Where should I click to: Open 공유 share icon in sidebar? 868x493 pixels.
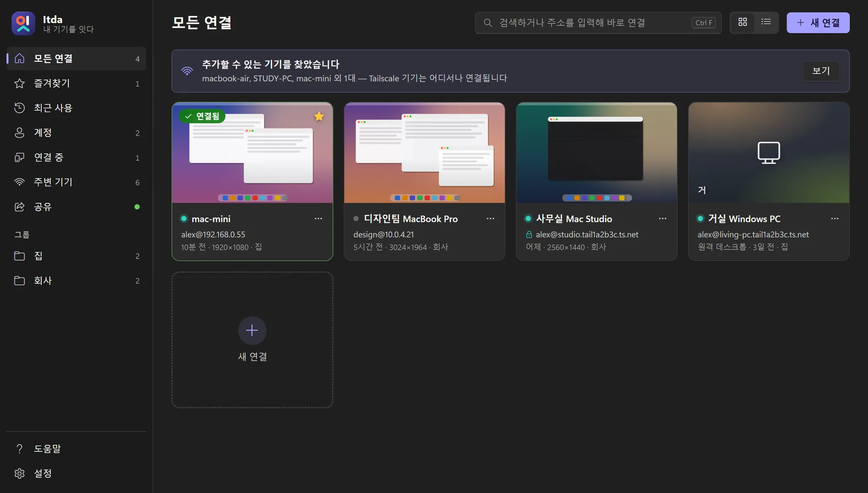point(20,207)
